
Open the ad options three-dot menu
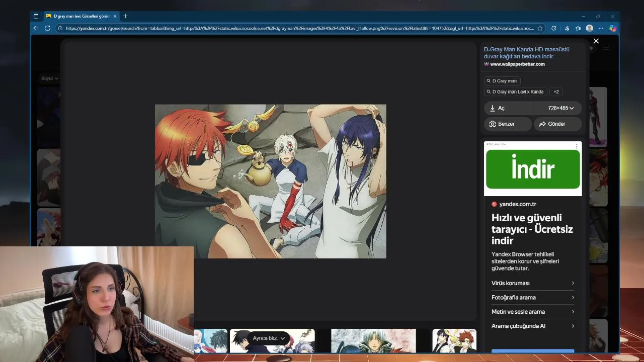tap(577, 146)
